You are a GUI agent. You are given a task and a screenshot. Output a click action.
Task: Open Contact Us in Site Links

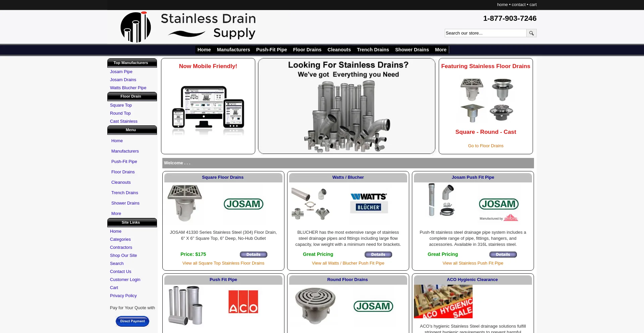click(121, 272)
